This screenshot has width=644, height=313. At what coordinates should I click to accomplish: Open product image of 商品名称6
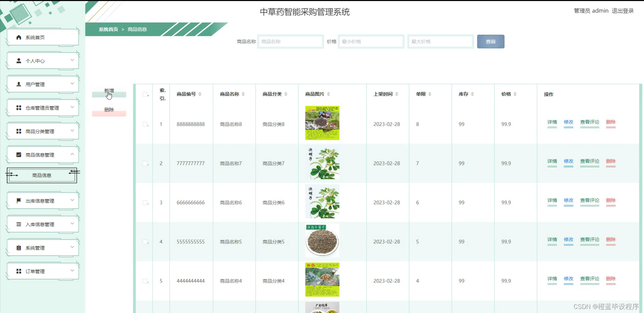tap(322, 201)
